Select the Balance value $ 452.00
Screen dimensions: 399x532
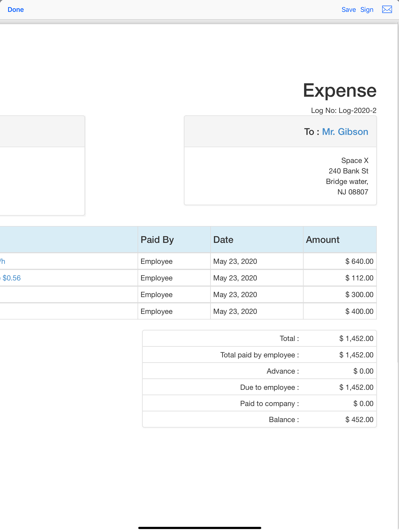pos(359,420)
